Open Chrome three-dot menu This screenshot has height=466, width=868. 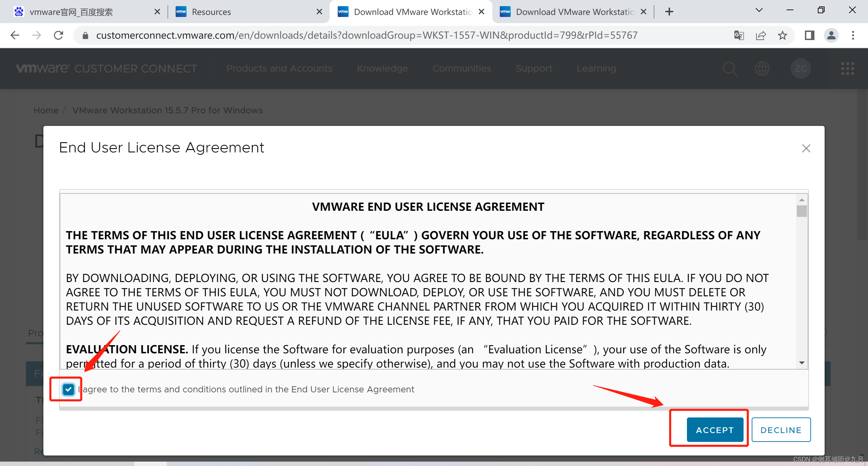coord(853,35)
